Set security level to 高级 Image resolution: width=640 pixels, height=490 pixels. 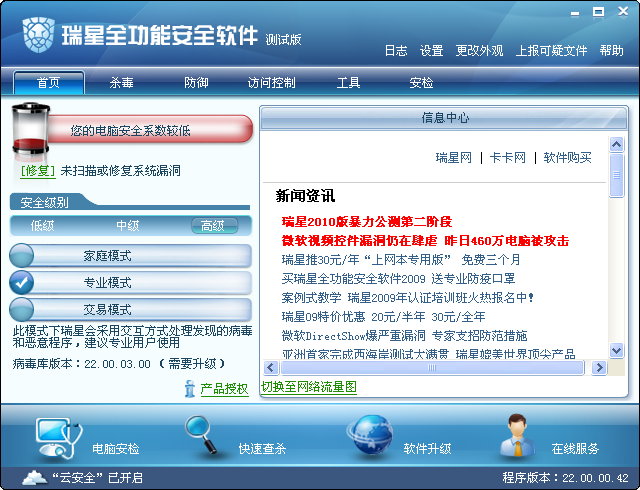[x=214, y=226]
